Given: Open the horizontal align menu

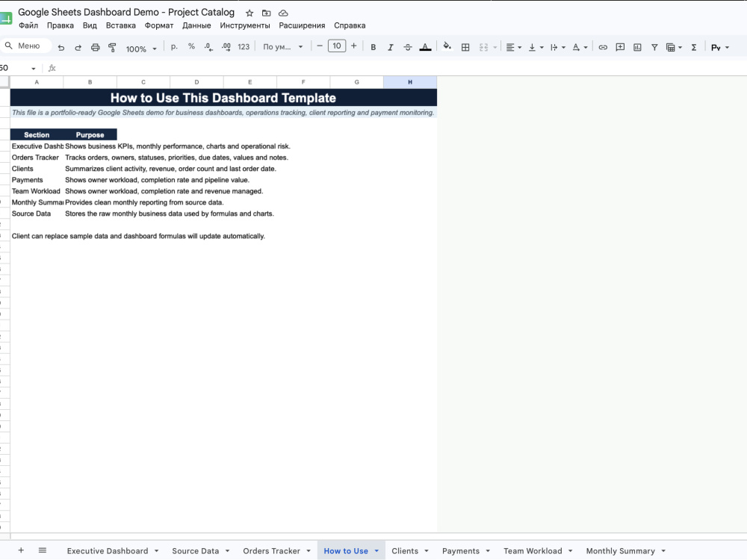Looking at the screenshot, I should click(513, 47).
